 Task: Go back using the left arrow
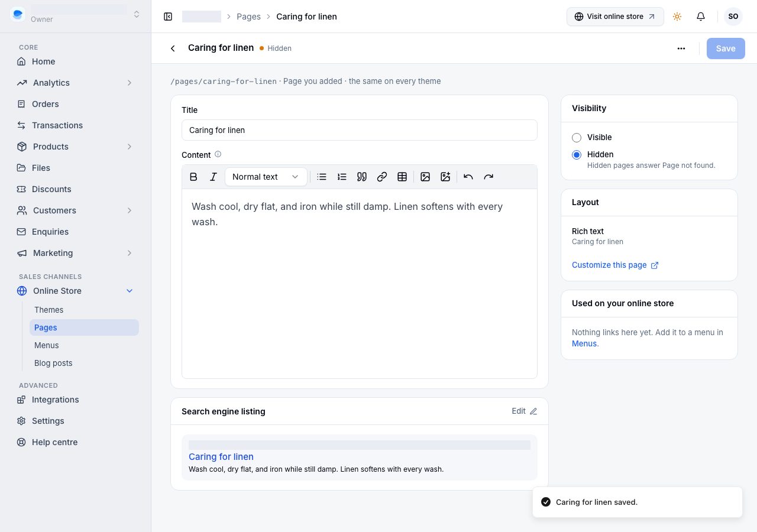[173, 48]
